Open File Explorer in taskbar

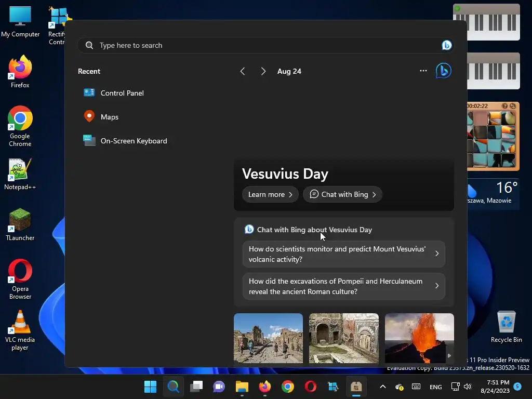click(x=242, y=387)
